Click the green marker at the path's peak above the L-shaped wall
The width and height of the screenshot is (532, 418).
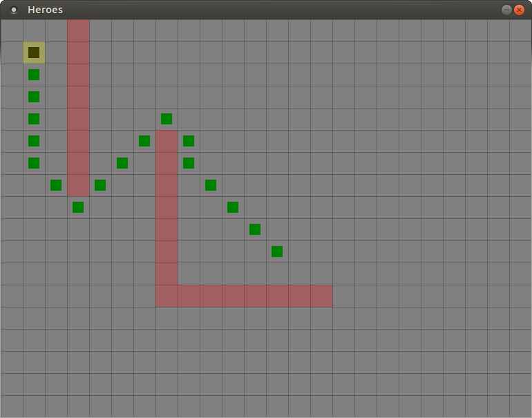pos(167,119)
